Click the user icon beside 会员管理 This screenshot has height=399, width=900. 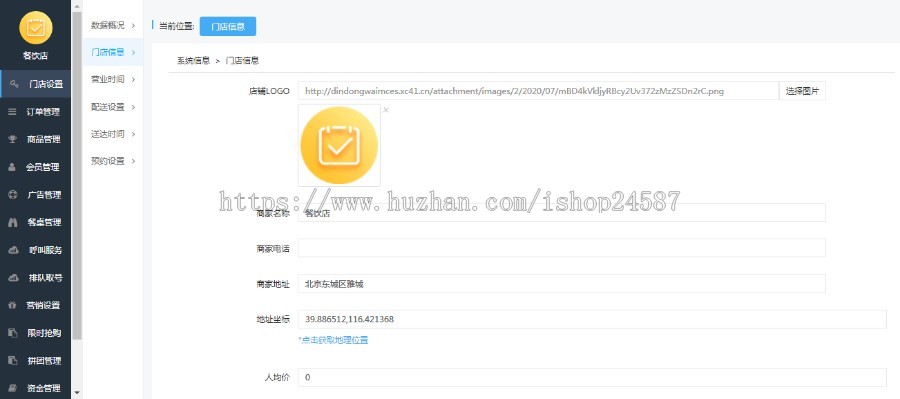12,167
